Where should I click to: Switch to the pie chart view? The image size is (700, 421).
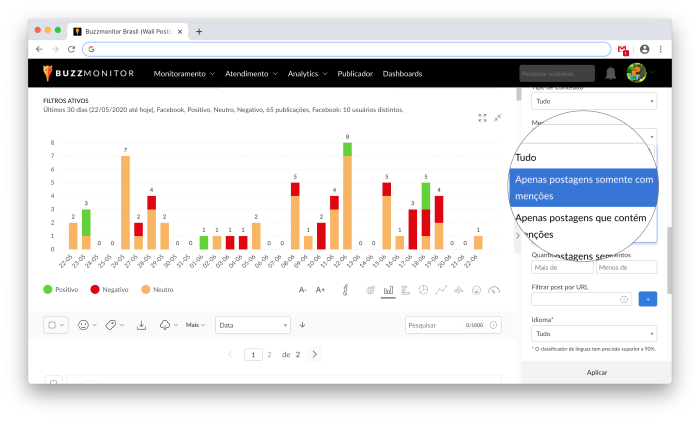pyautogui.click(x=423, y=290)
